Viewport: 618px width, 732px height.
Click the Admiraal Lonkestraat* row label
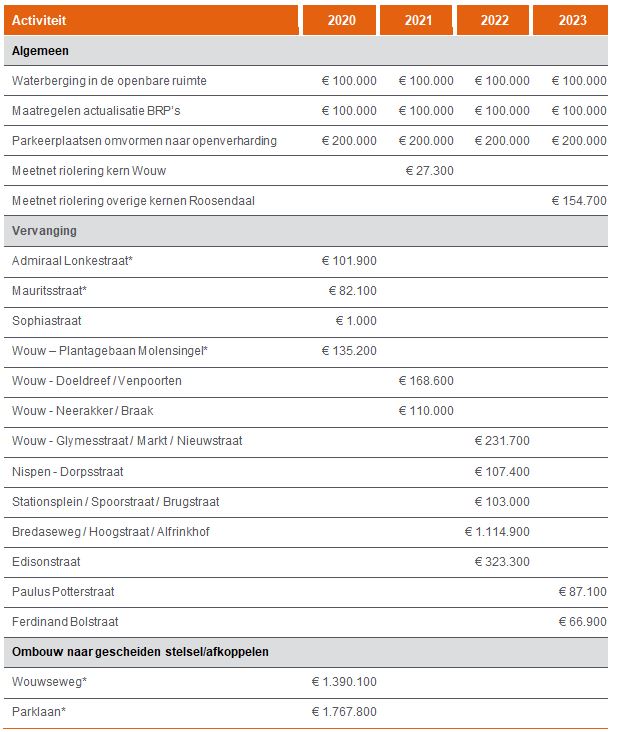point(72,261)
